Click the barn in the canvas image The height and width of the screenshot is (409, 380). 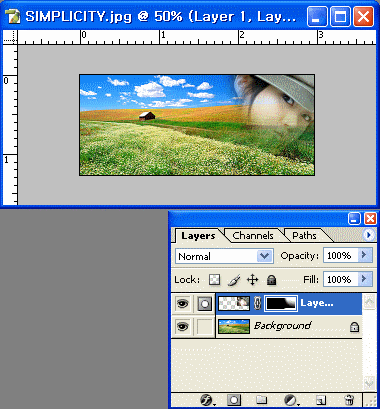(147, 116)
